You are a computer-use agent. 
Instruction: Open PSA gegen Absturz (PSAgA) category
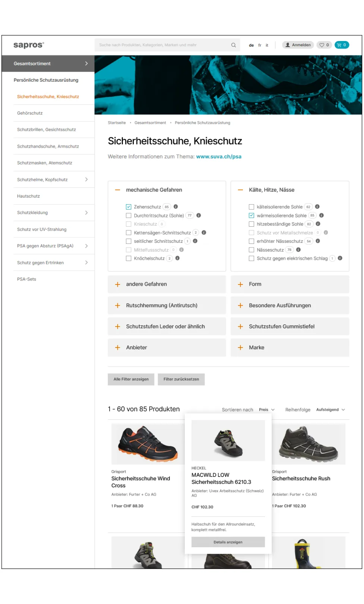[x=54, y=246]
